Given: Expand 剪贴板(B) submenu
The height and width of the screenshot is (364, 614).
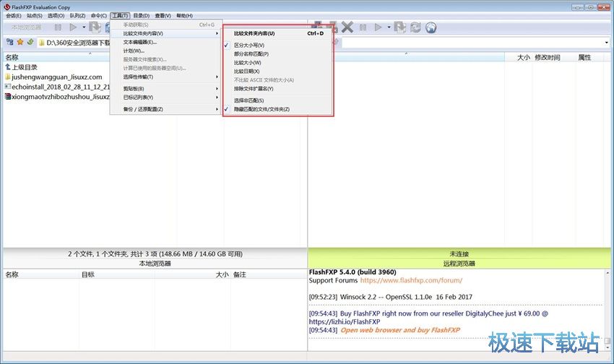Looking at the screenshot, I should [x=166, y=89].
